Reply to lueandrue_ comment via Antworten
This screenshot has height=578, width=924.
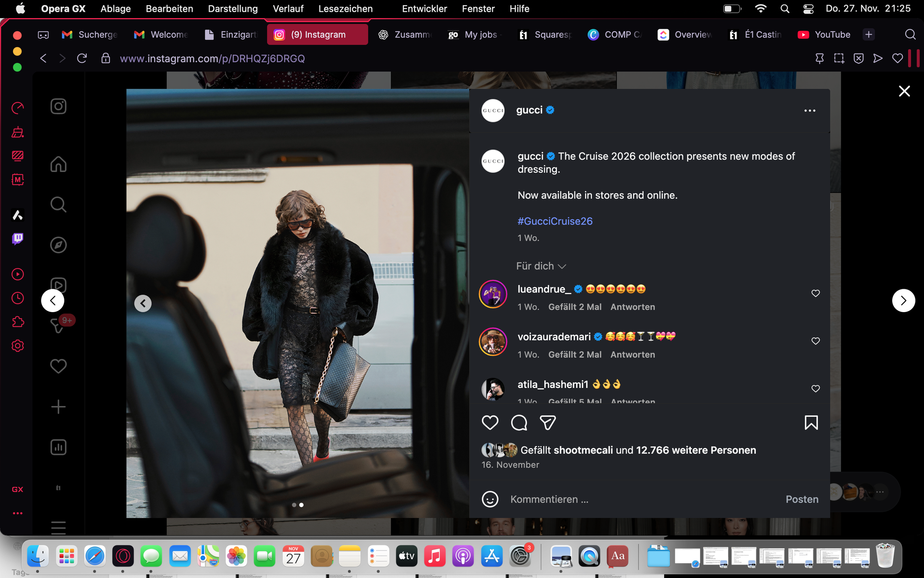632,307
